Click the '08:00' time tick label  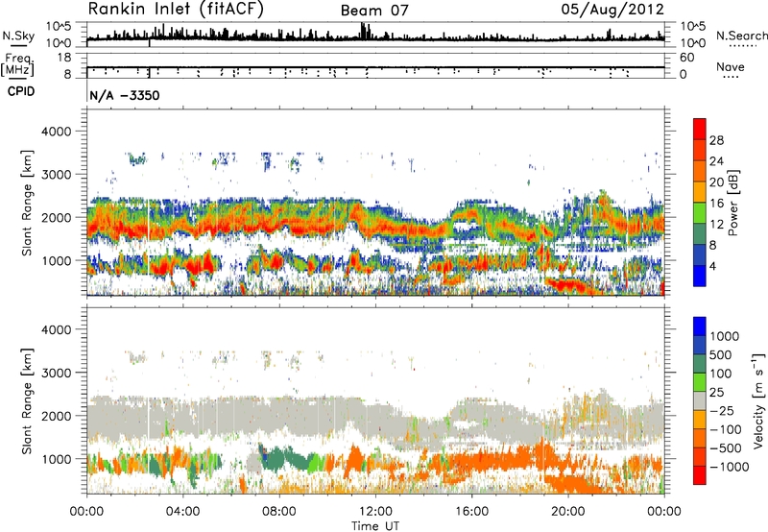click(279, 512)
